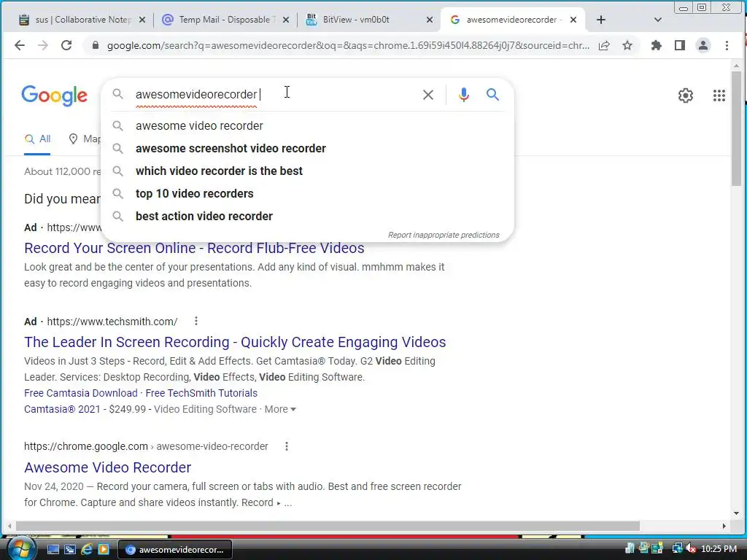Toggle the browser side panel
Image resolution: width=747 pixels, height=560 pixels.
coord(680,45)
